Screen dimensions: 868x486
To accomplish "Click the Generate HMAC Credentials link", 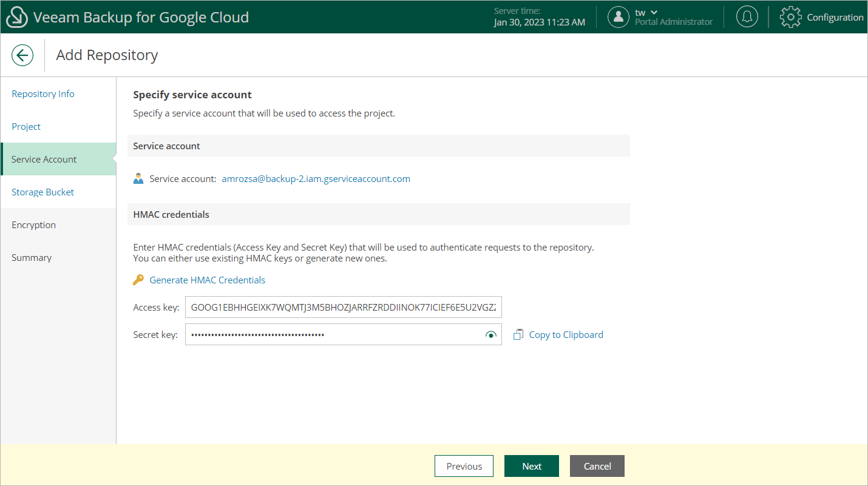I will 207,280.
